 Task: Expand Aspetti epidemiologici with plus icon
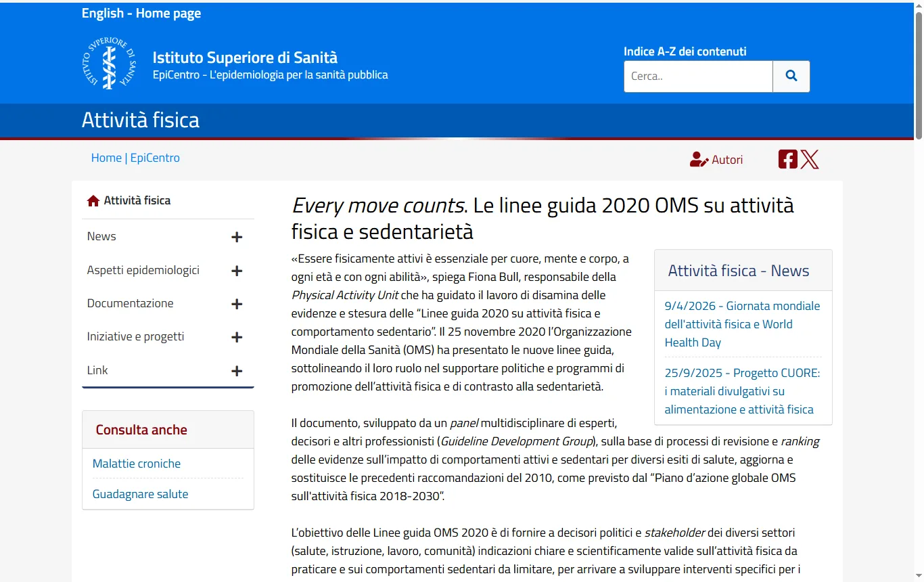[237, 271]
